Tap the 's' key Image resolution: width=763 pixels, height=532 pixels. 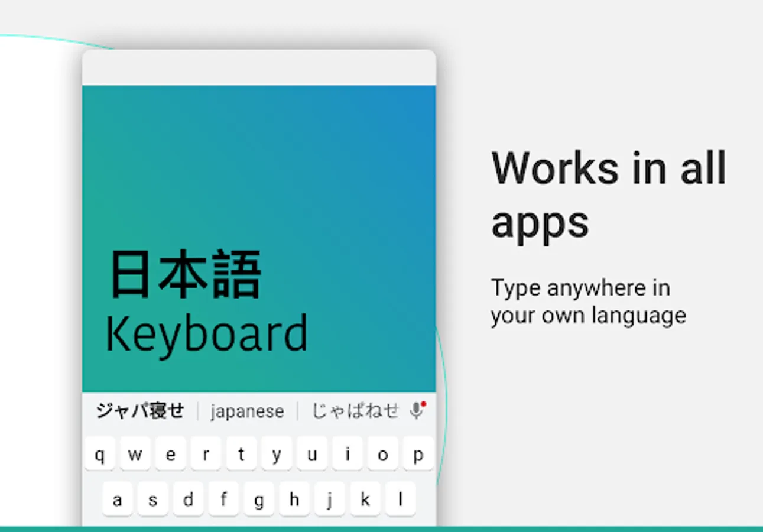click(x=153, y=499)
